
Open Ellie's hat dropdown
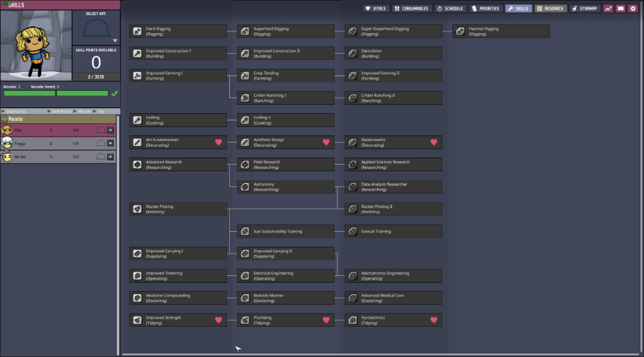110,130
